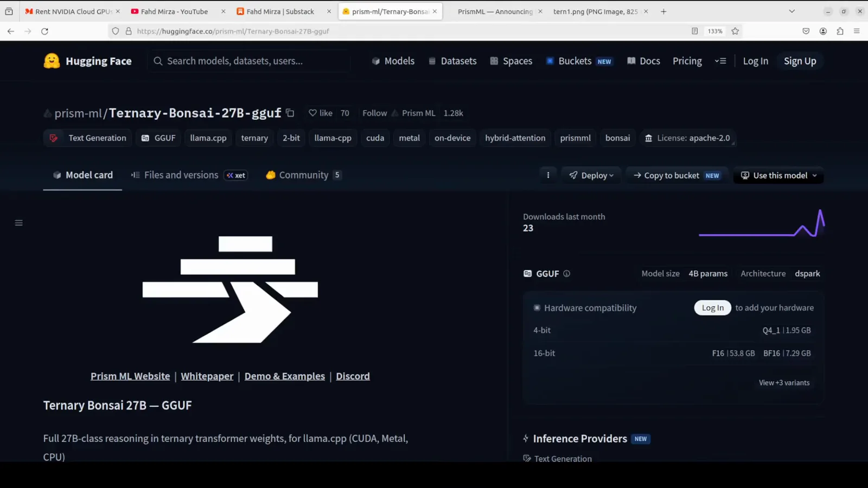Open new browser tab
This screenshot has width=868, height=488.
(x=663, y=11)
